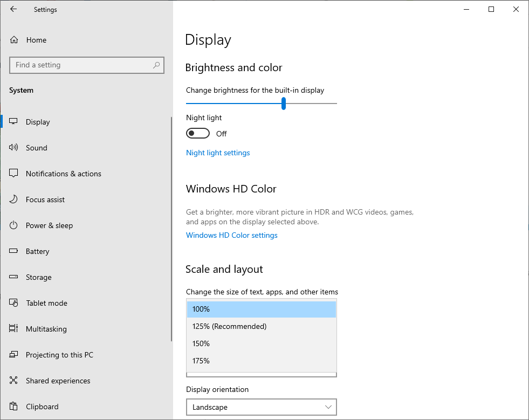Expand the Landscape orientation dropdown

[262, 407]
